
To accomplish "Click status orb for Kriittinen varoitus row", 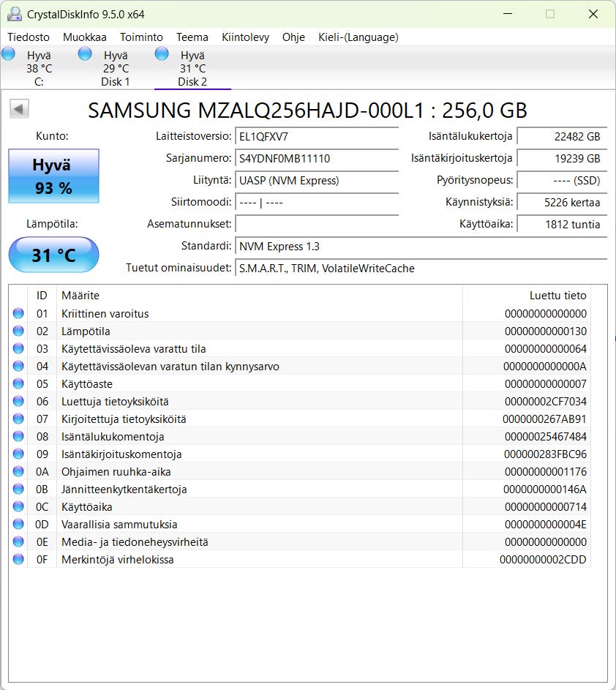I will pyautogui.click(x=18, y=314).
